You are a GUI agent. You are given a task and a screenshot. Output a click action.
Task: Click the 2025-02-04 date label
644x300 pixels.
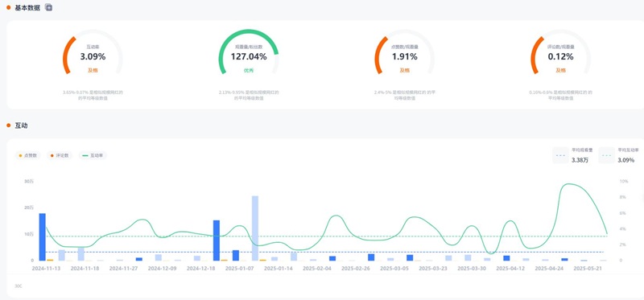pos(316,269)
